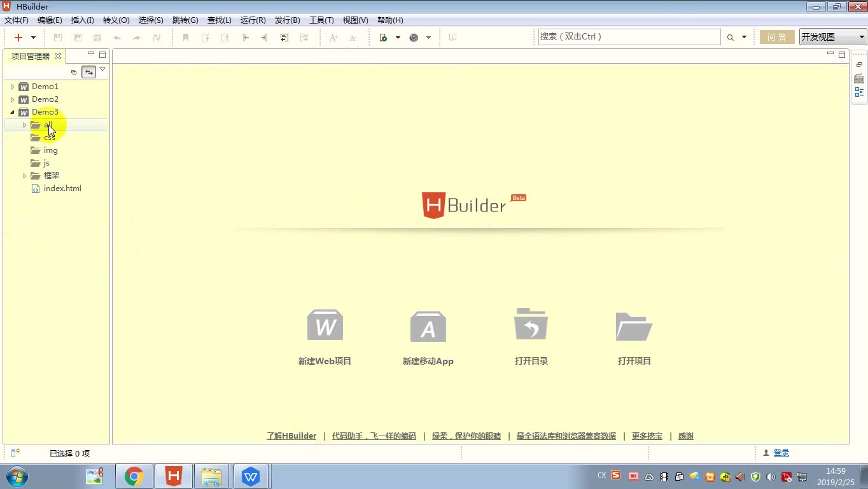Screen dimensions: 868x489
Task: Open the run in browser dropdown arrow
Action: point(398,38)
